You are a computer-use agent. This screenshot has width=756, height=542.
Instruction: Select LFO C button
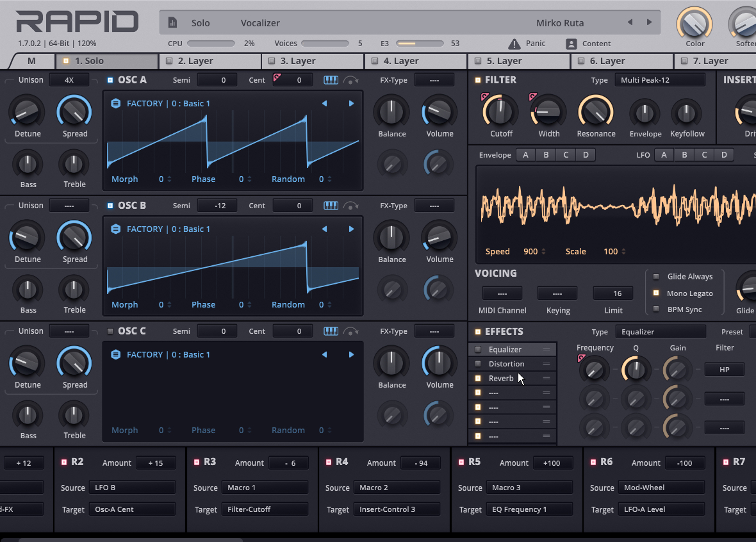click(x=704, y=155)
